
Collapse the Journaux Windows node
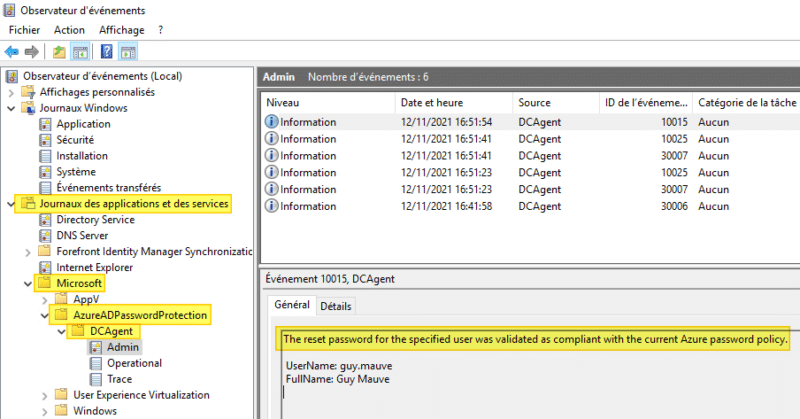11,108
